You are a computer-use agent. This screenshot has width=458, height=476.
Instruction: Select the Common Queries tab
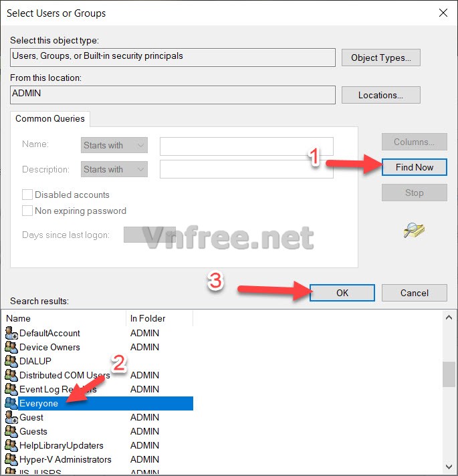point(50,118)
